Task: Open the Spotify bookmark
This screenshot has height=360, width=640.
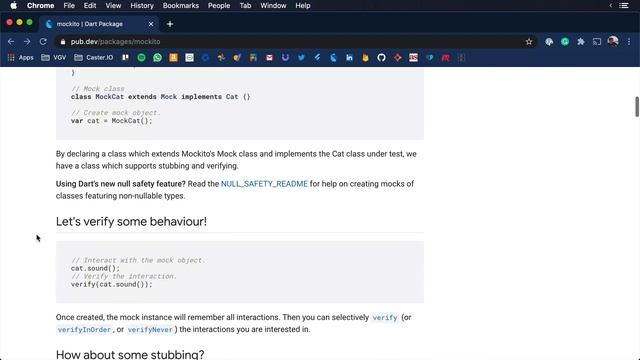Action: (141, 58)
